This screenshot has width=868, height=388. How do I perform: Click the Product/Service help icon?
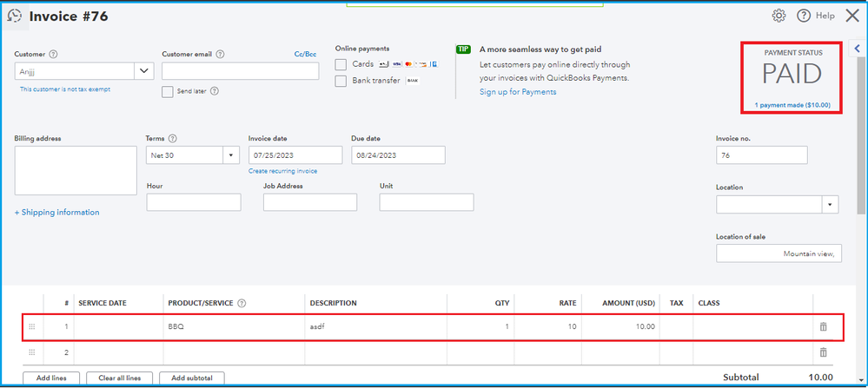(242, 303)
